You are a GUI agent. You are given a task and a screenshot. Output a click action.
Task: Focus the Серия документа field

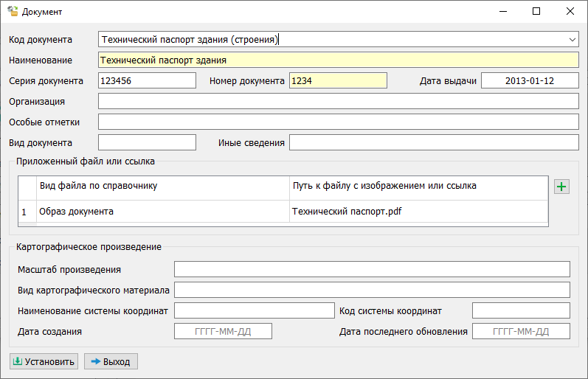(x=147, y=81)
